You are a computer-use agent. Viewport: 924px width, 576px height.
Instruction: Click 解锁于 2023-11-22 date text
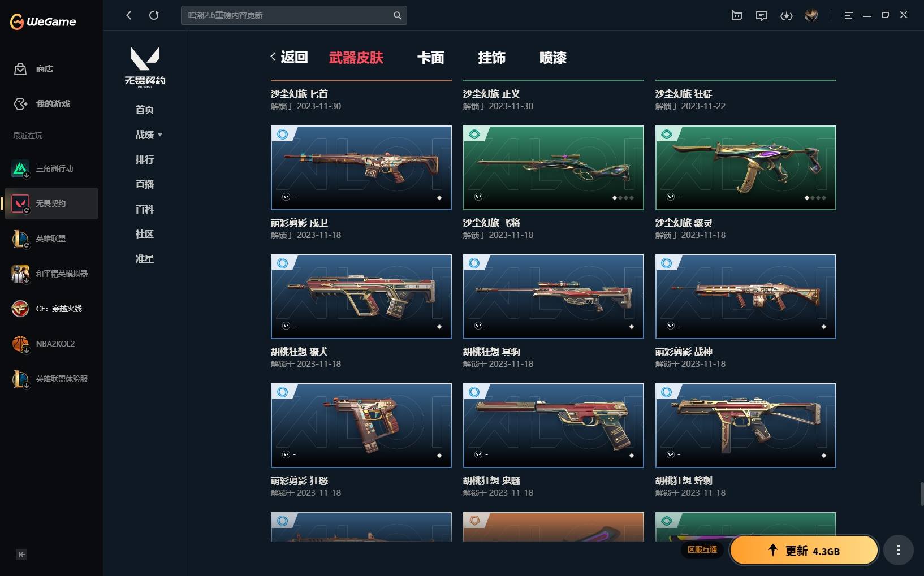pos(690,106)
